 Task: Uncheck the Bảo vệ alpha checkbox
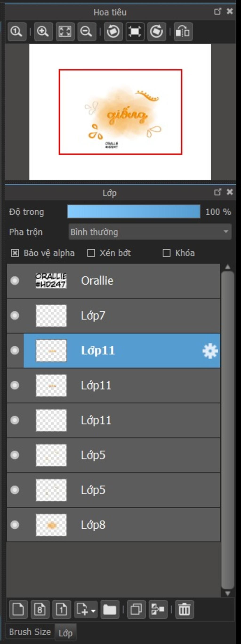pos(15,253)
